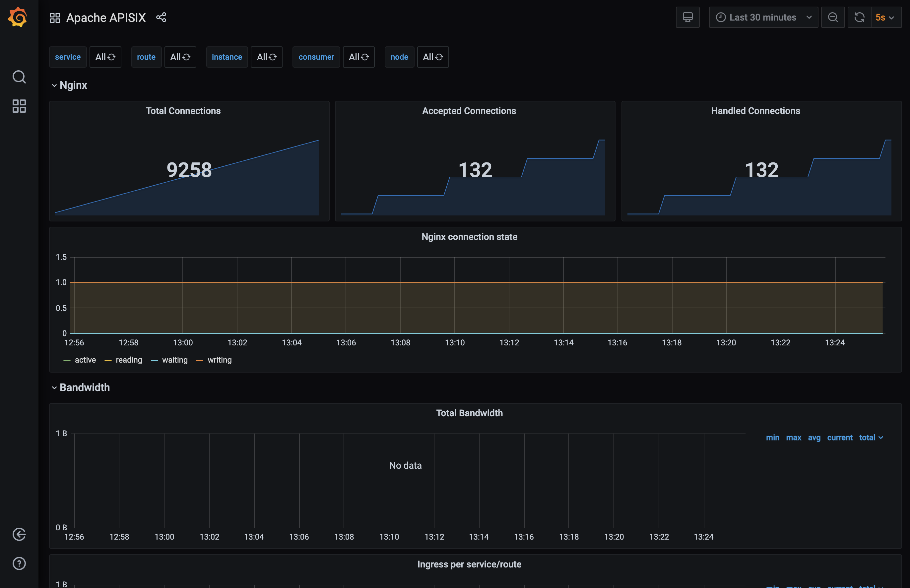The height and width of the screenshot is (588, 910).
Task: Open the Dashboards grid icon in sidebar
Action: 19,106
